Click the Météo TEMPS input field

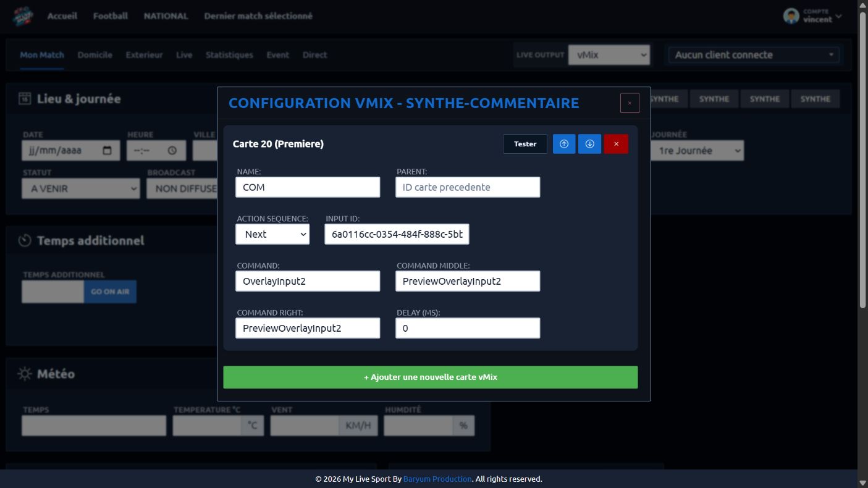click(x=94, y=426)
